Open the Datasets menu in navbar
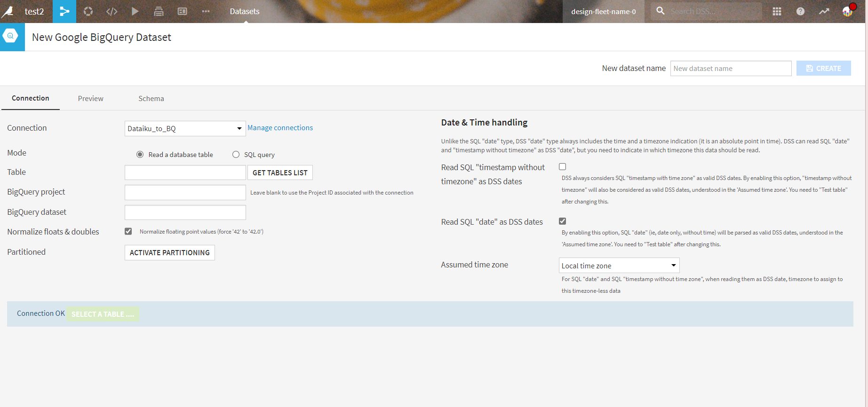This screenshot has width=868, height=407. pyautogui.click(x=245, y=11)
